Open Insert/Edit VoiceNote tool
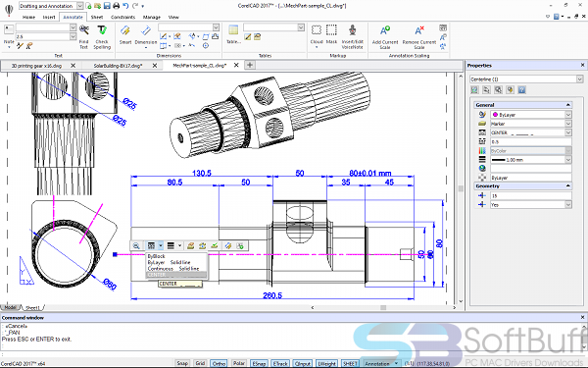 point(352,37)
